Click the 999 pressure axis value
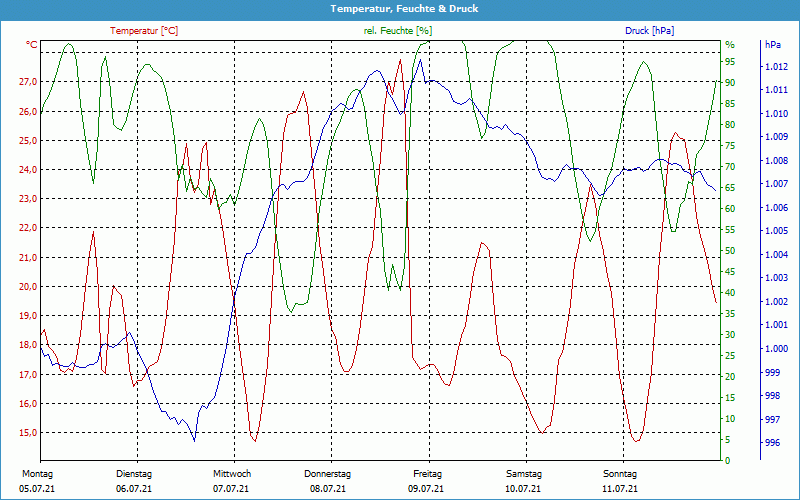Image resolution: width=800 pixels, height=500 pixels. (772, 372)
